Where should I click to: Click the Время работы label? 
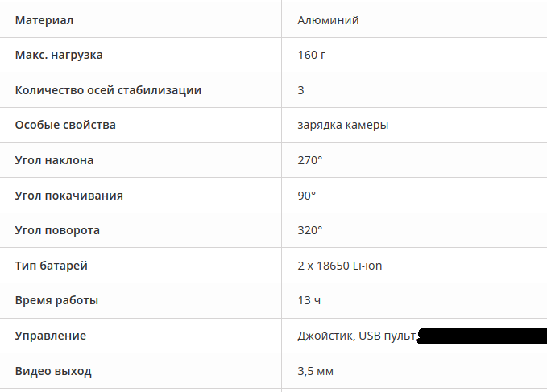tap(56, 300)
